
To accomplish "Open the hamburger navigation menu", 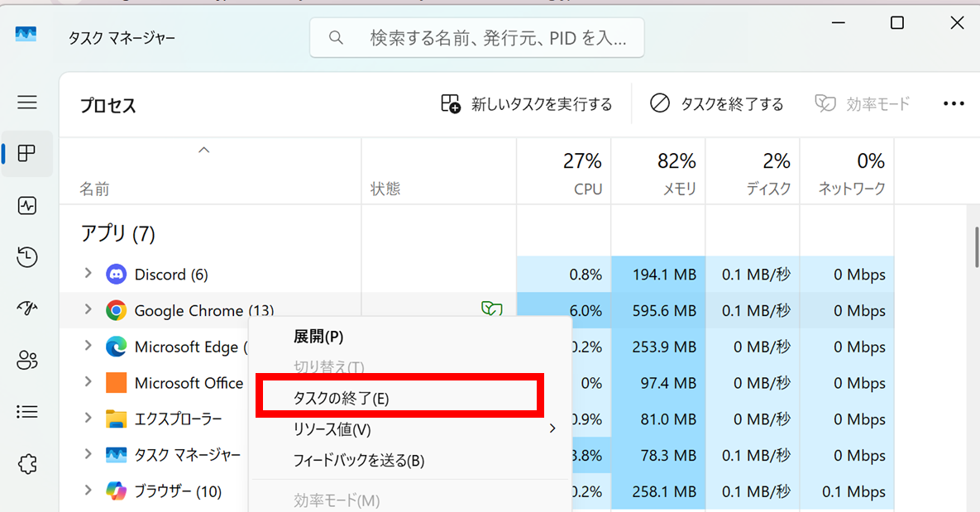I will [x=26, y=102].
